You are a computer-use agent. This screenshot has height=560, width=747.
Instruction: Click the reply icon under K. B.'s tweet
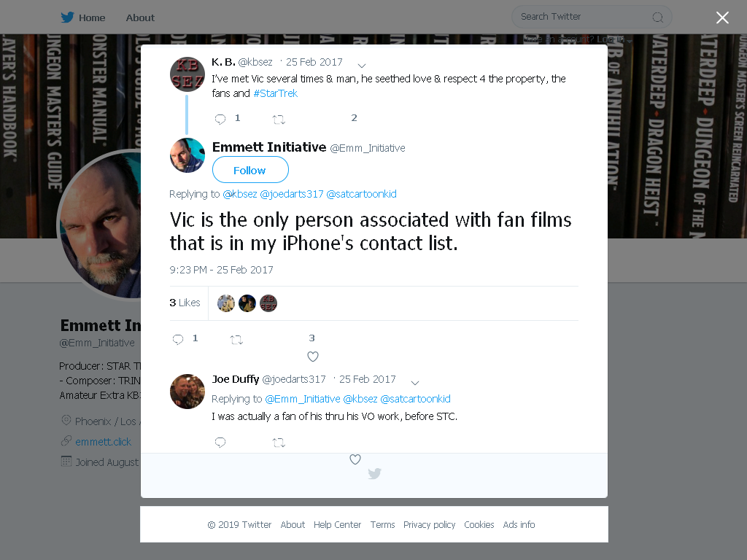[220, 119]
